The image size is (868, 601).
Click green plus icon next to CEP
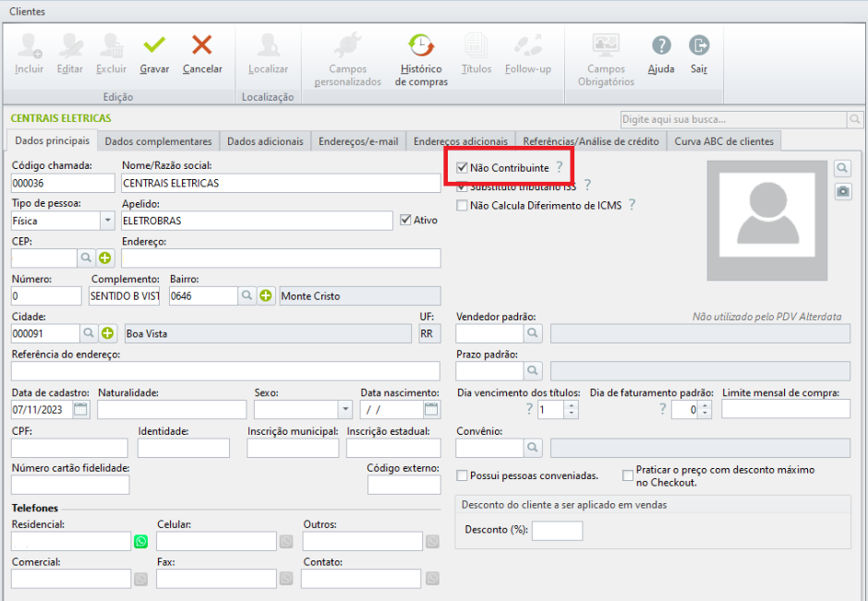tap(105, 258)
